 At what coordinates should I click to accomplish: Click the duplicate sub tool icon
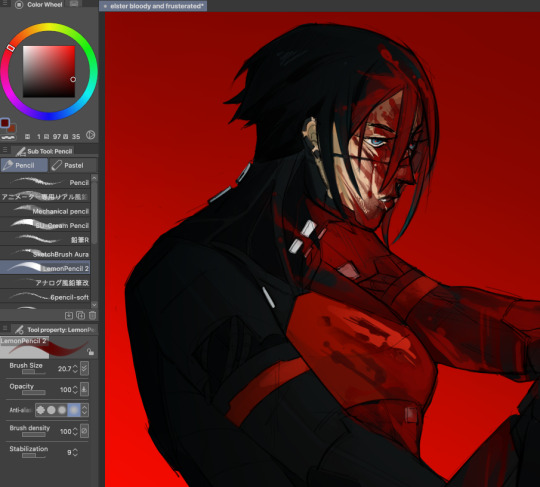[80, 315]
